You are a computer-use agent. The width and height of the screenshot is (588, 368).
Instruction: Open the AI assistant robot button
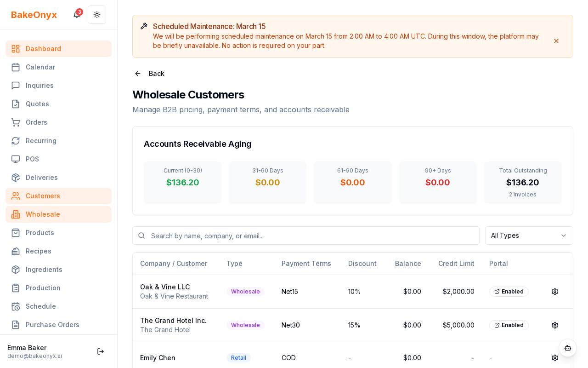tap(568, 348)
